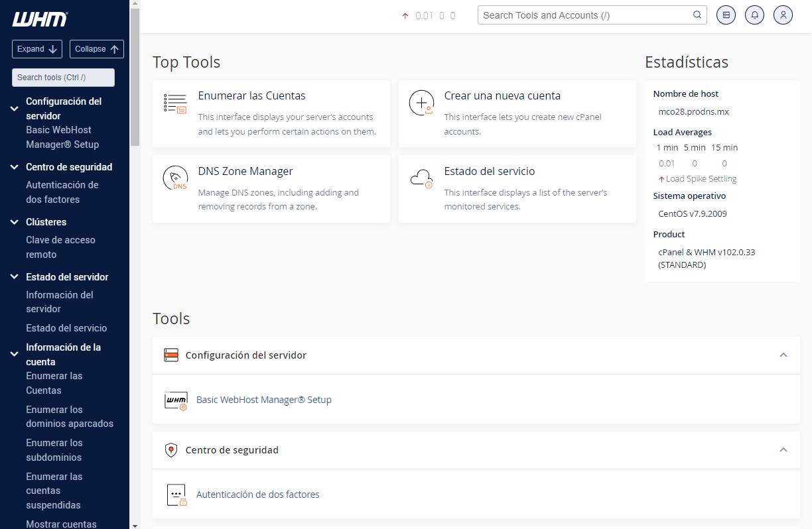Click the header load value 0.01
Image resolution: width=812 pixels, height=529 pixels.
point(424,16)
